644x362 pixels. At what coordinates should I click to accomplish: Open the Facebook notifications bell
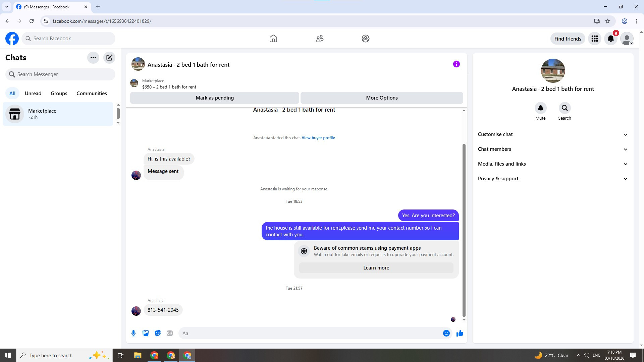[x=610, y=39]
